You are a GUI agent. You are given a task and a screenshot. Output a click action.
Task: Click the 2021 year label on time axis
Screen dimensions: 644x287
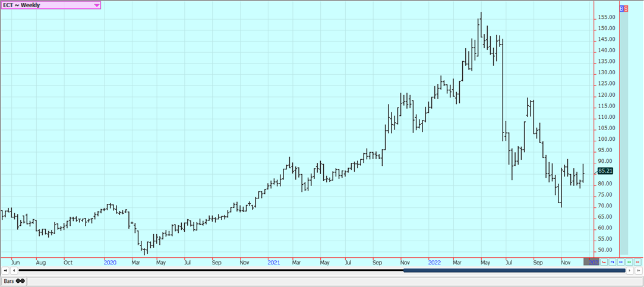coord(274,262)
